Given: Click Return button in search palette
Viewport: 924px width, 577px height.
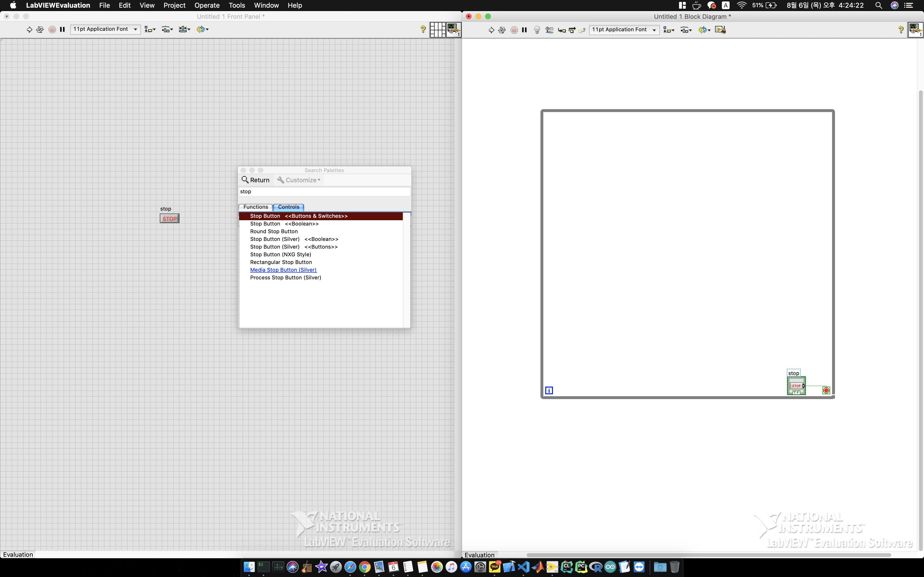Looking at the screenshot, I should tap(256, 180).
